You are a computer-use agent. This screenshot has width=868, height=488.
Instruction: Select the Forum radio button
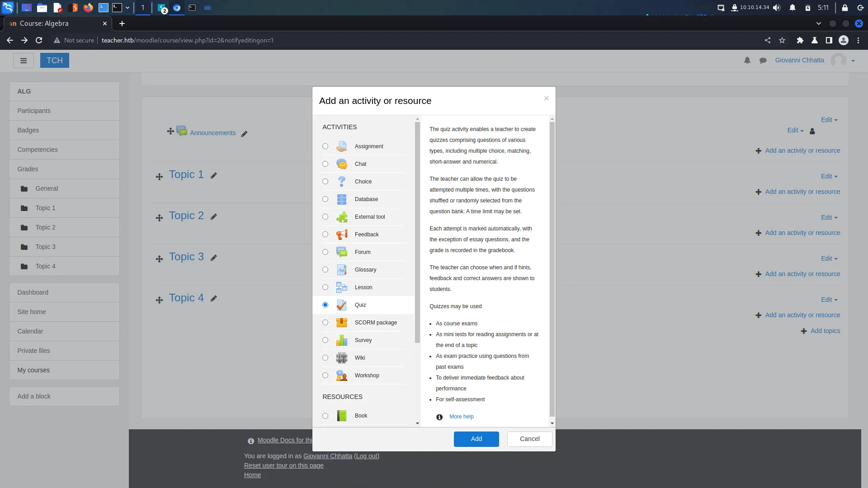point(325,251)
